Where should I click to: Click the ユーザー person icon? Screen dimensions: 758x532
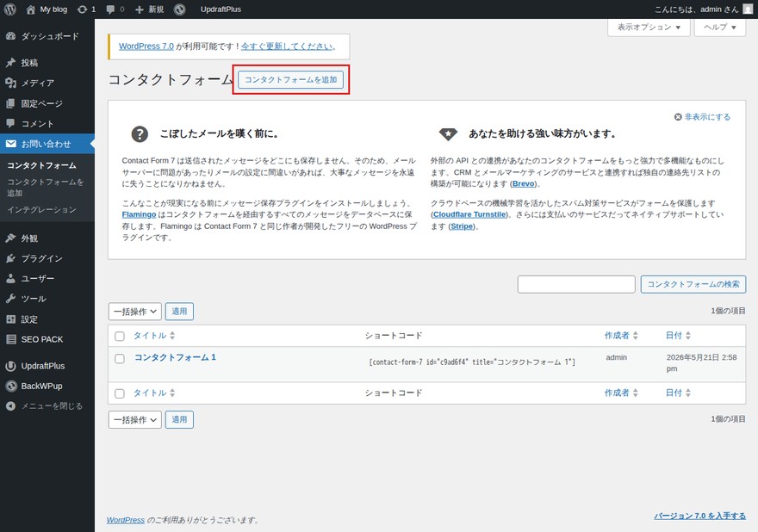coord(10,279)
